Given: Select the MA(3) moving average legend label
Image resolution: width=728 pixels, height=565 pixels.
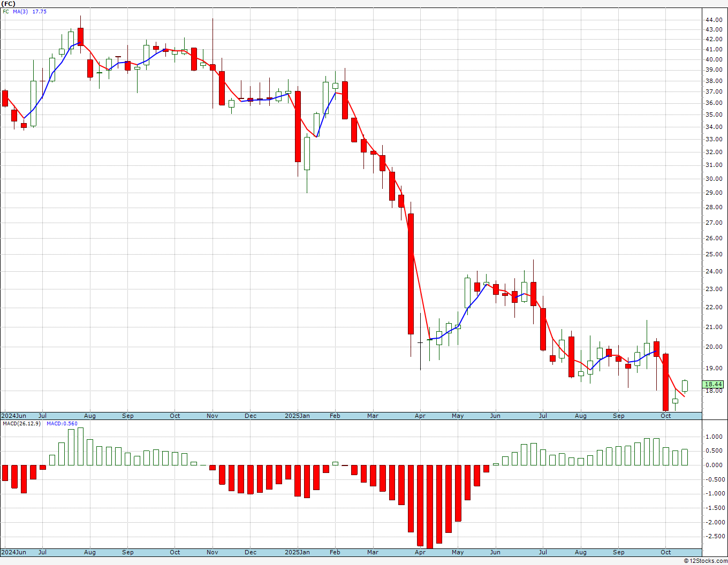Looking at the screenshot, I should click(21, 11).
